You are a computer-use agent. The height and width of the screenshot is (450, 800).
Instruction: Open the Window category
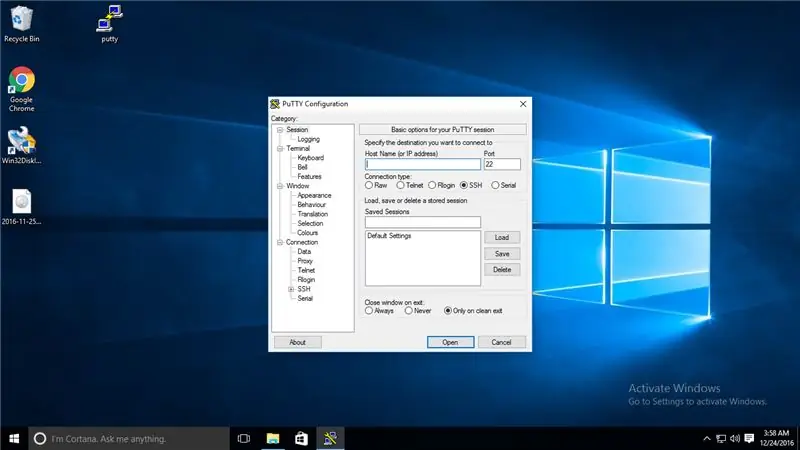[x=297, y=186]
